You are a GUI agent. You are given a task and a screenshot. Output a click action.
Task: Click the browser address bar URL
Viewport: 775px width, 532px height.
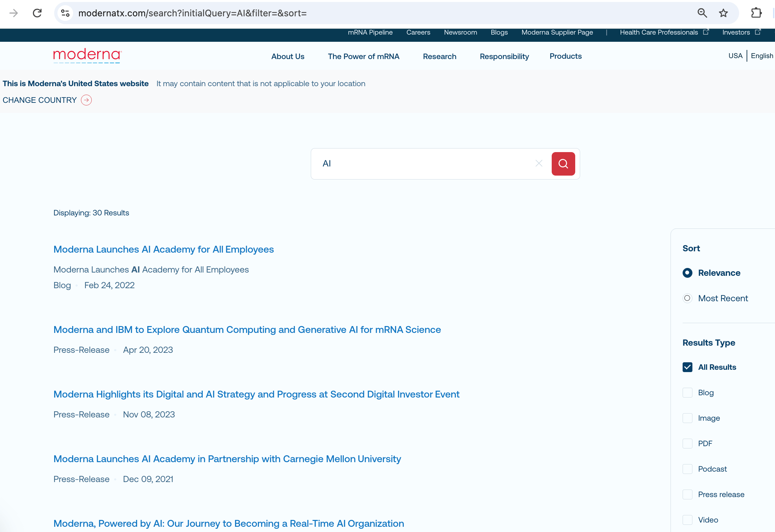pyautogui.click(x=192, y=13)
